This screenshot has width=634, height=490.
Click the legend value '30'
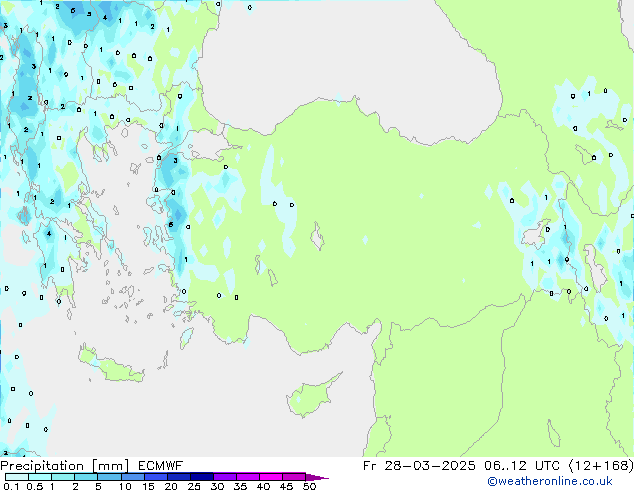pos(217,486)
